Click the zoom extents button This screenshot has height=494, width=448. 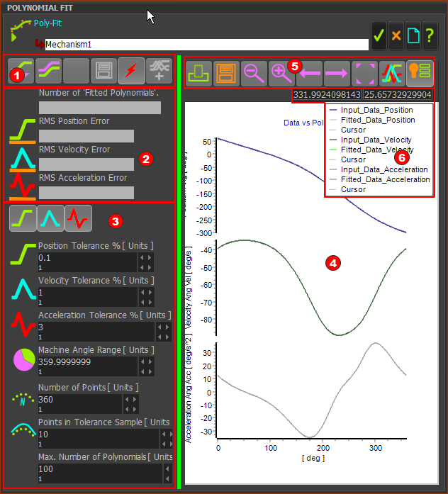[x=364, y=74]
